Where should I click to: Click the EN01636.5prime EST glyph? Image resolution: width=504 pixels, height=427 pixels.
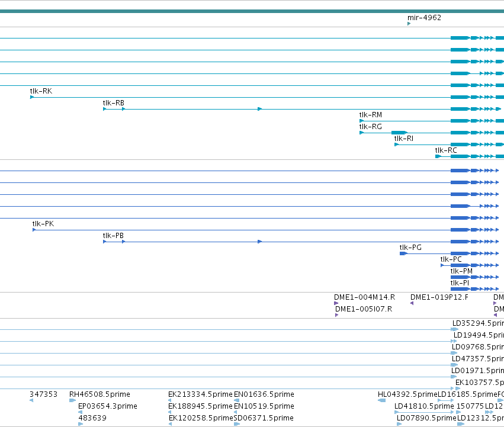236,400
